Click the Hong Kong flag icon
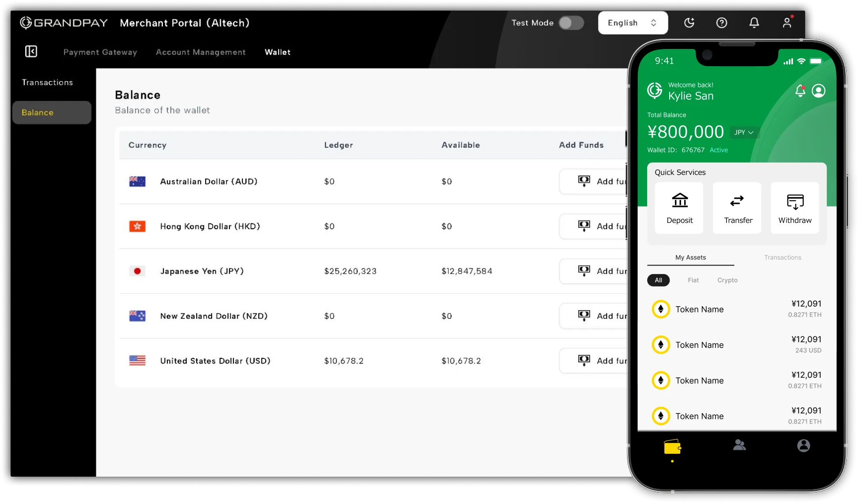Viewport: 859px width, 504px height. coord(137,226)
